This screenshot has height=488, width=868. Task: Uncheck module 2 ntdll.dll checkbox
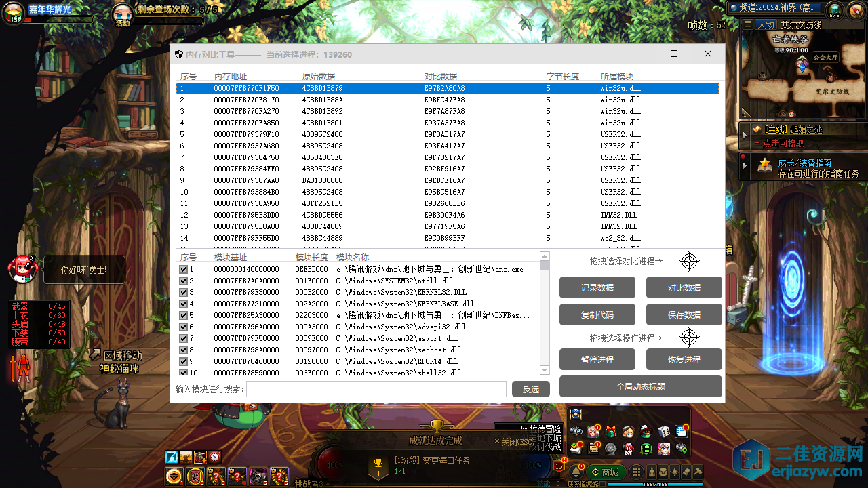[183, 281]
